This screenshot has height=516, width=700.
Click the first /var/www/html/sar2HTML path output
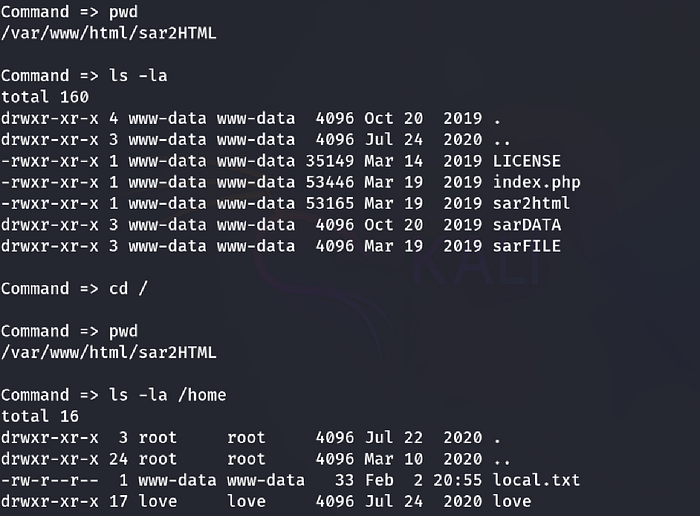(x=108, y=33)
